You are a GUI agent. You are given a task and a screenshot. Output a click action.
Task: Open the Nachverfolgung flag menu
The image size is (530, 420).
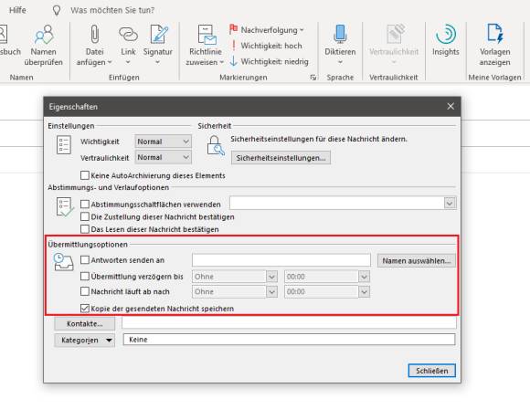pos(267,30)
